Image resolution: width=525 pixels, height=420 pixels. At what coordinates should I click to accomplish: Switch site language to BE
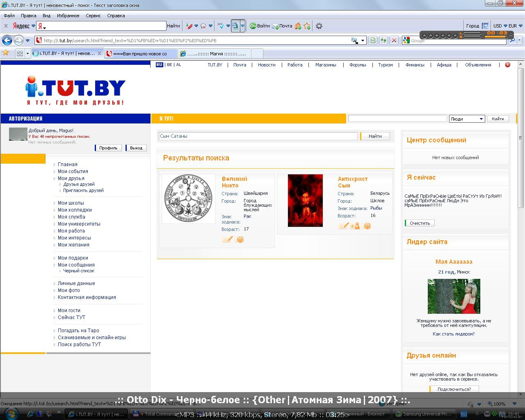tap(169, 65)
